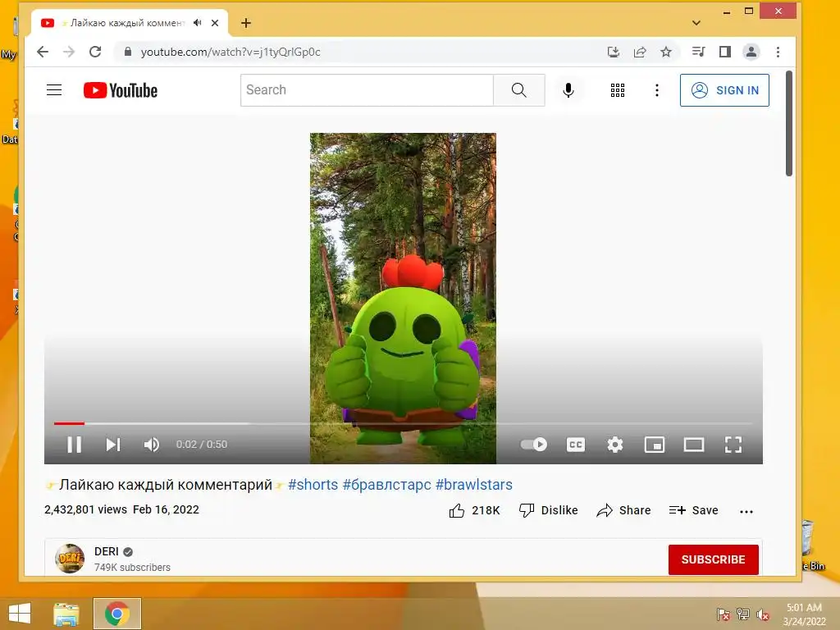Open the #shorts hashtag link
This screenshot has width=840, height=630.
pos(313,485)
